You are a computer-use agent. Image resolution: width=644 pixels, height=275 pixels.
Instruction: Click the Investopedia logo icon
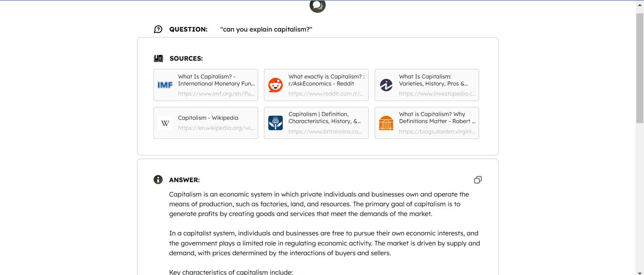point(386,85)
